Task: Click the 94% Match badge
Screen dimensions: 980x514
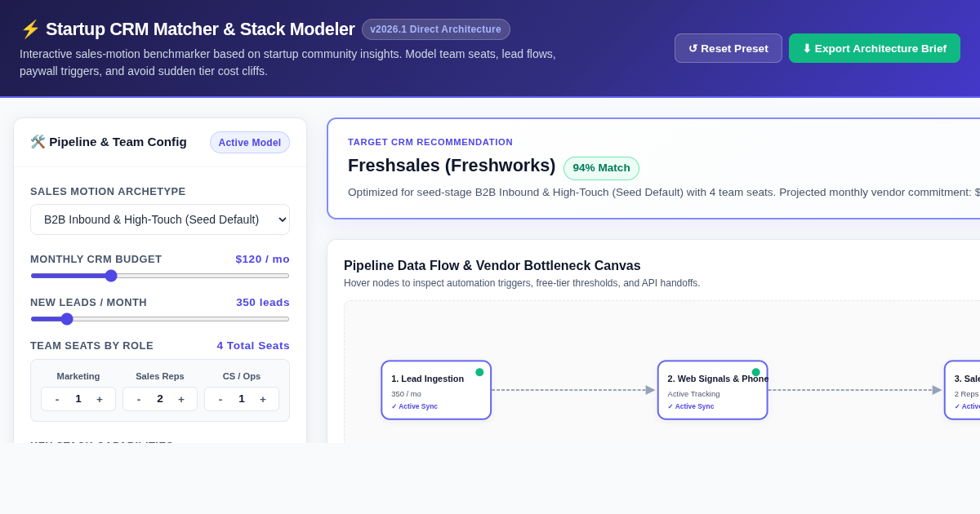Action: click(601, 168)
